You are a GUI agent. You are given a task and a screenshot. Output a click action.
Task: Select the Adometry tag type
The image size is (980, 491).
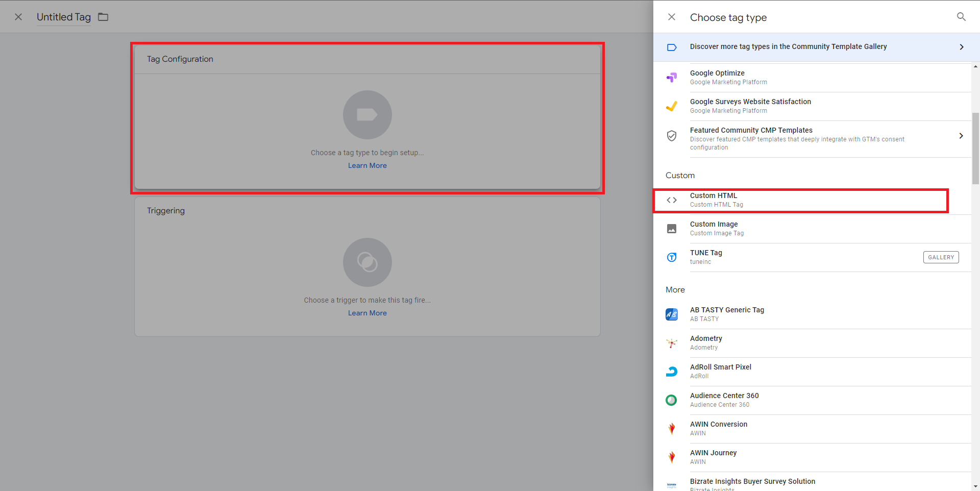click(x=812, y=343)
